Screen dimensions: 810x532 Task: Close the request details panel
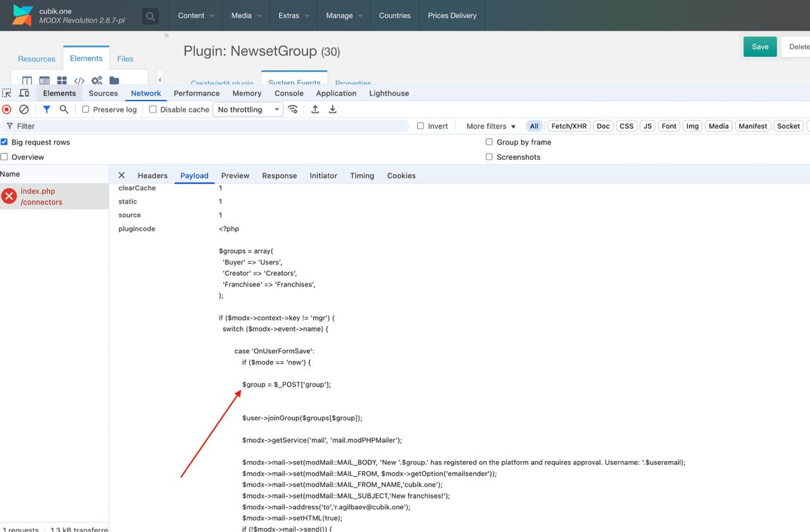click(121, 175)
